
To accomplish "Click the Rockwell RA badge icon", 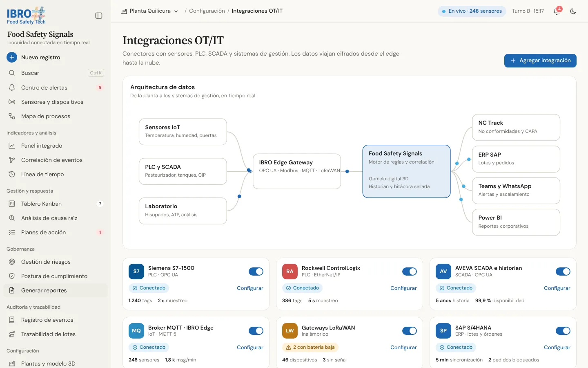I will (290, 272).
